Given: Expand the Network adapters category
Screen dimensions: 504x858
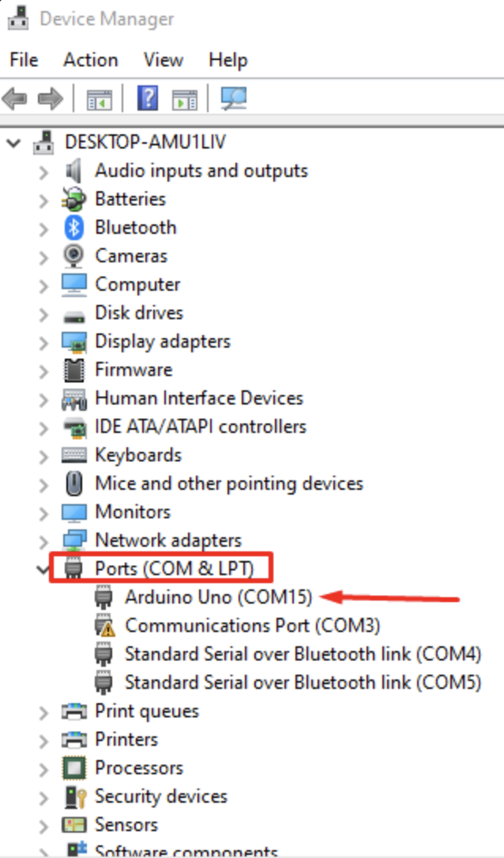Looking at the screenshot, I should point(43,542).
